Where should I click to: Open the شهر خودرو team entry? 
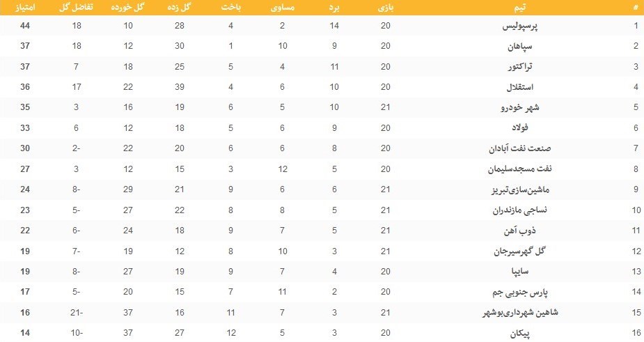523,108
